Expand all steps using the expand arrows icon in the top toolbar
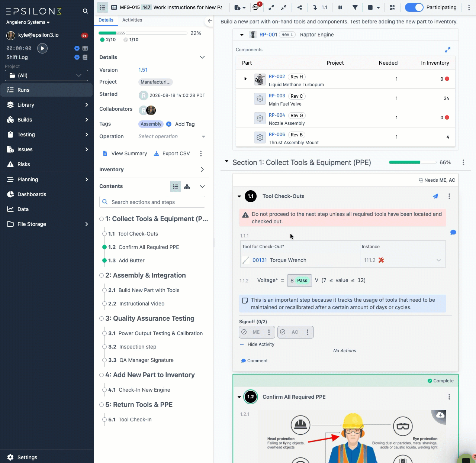The image size is (476, 463). click(x=271, y=7)
